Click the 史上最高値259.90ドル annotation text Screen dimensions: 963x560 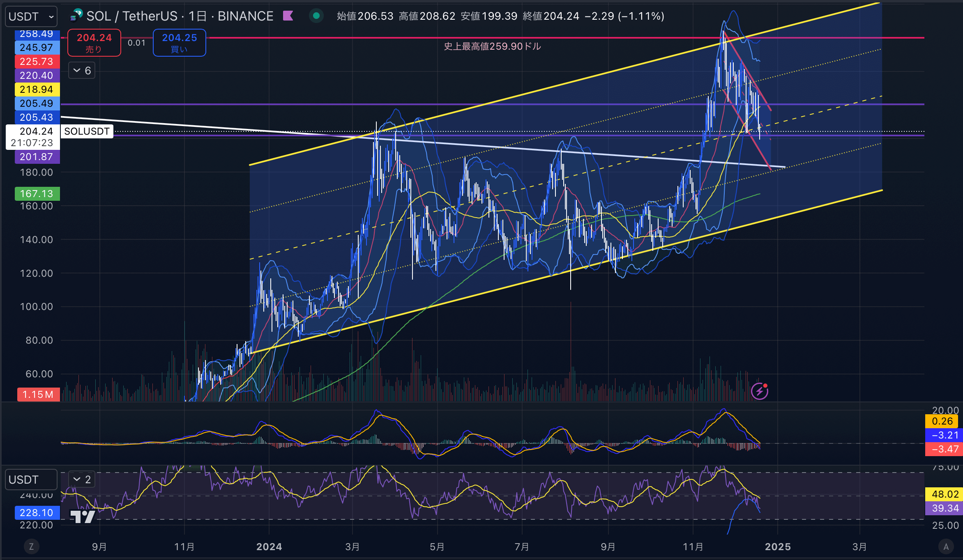pyautogui.click(x=492, y=46)
